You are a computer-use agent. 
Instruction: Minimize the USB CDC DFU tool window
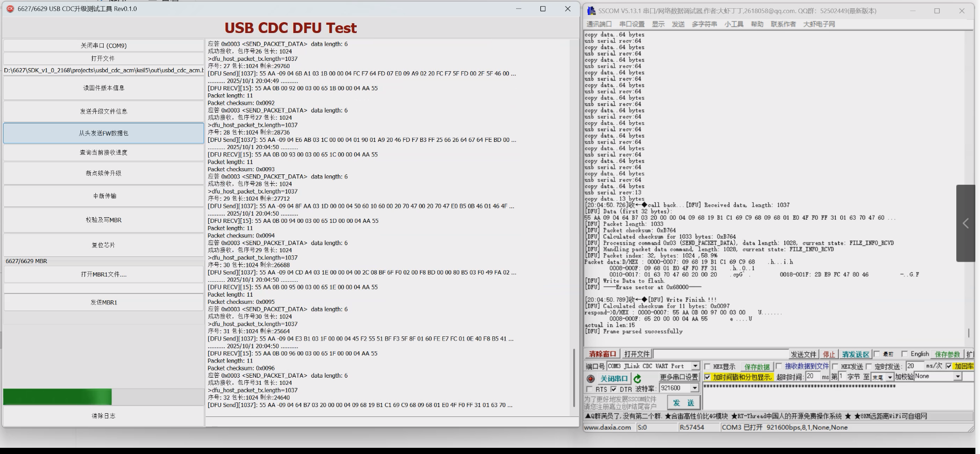point(519,9)
